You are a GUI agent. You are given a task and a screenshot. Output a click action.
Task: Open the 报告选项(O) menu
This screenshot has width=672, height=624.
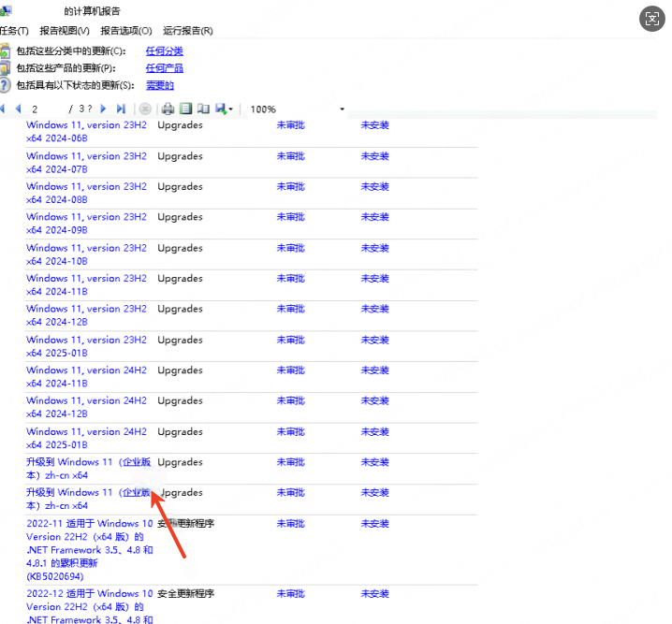[126, 31]
